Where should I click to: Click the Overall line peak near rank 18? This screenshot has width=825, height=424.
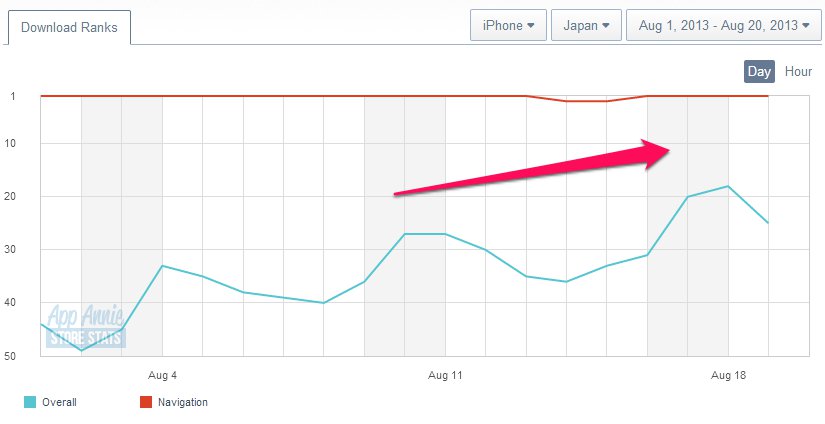coord(728,186)
